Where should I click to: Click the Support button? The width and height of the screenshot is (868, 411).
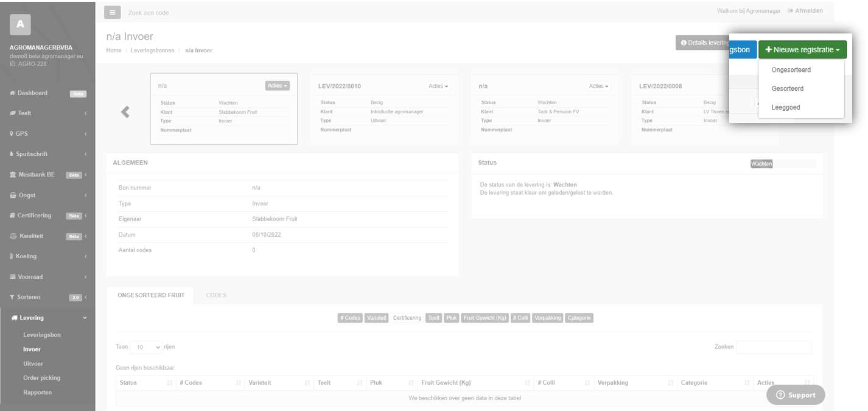[x=796, y=395]
